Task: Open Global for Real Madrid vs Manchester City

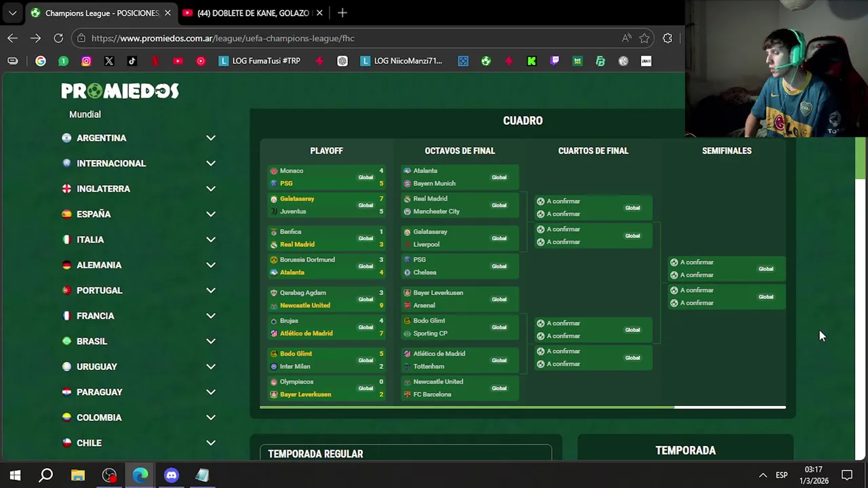Action: click(x=499, y=205)
